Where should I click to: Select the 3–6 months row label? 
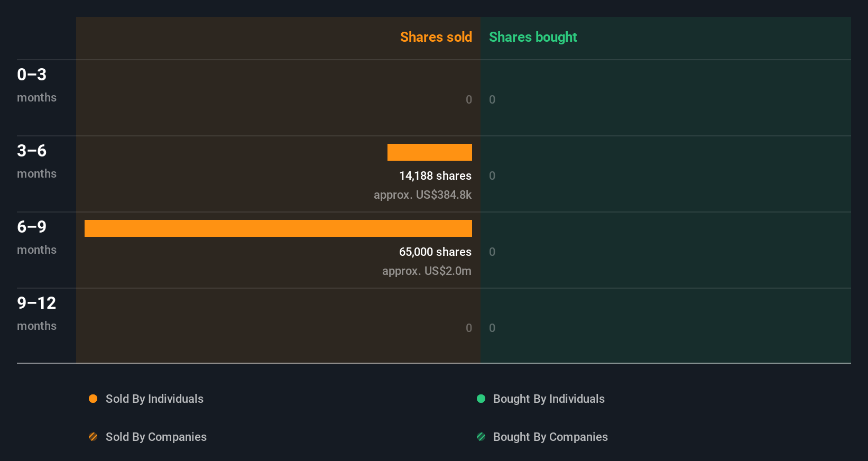(36, 161)
